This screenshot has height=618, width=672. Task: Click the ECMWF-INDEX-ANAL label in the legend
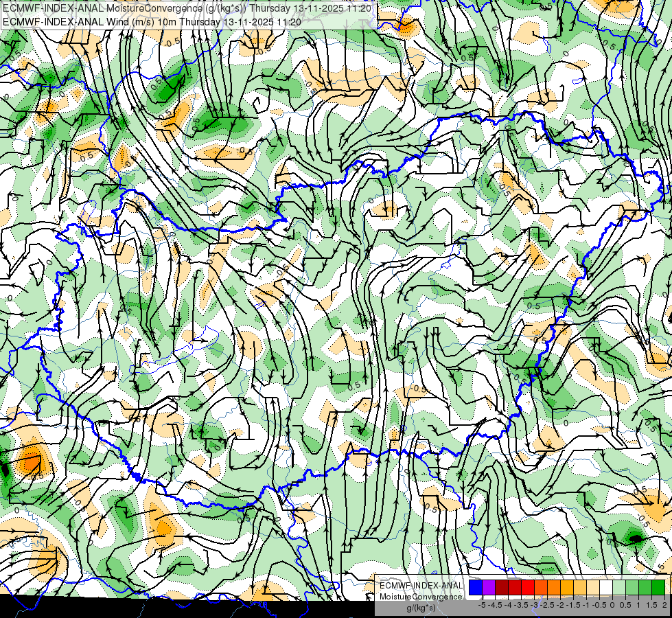point(421,586)
